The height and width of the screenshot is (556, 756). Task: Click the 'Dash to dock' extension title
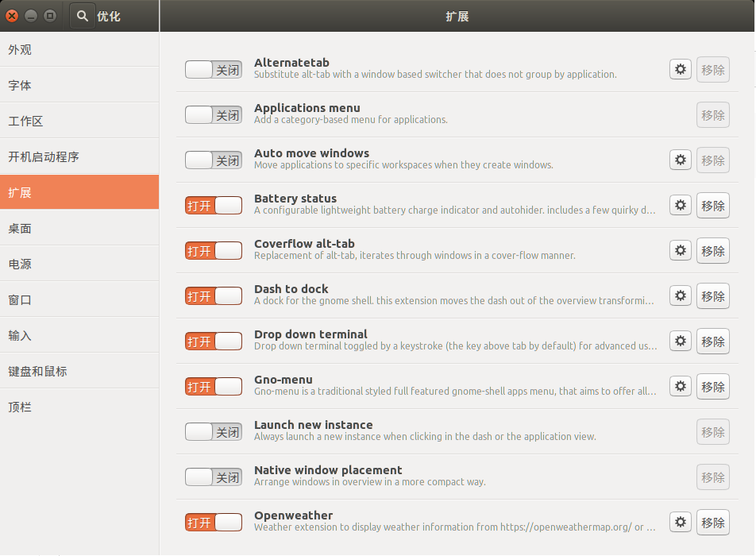[x=291, y=289]
